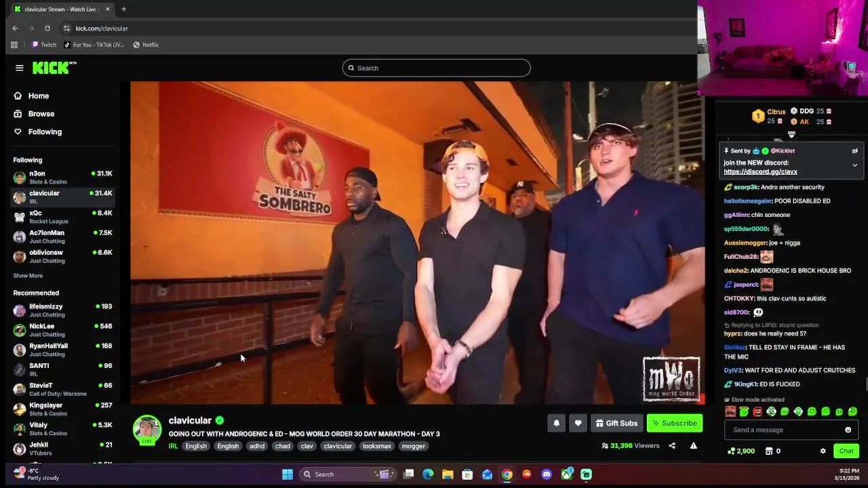Image resolution: width=868 pixels, height=488 pixels.
Task: Open Task View on the taskbar
Action: pos(408,474)
